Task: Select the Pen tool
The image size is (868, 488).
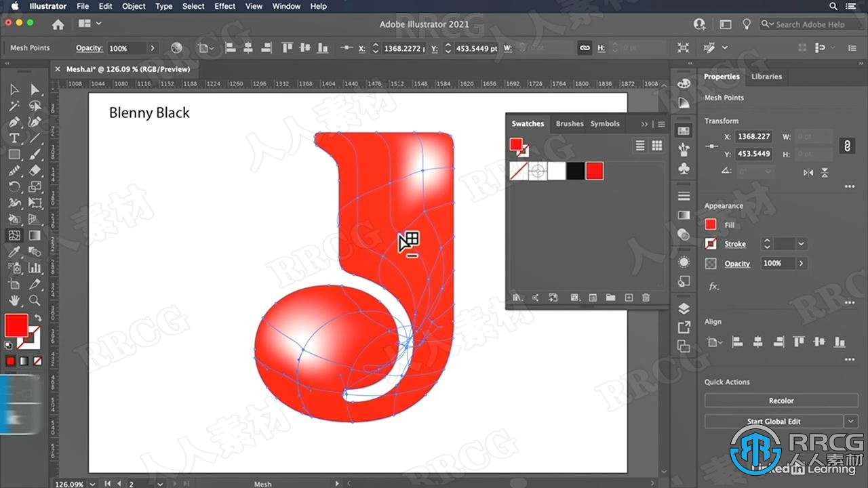Action: coord(14,123)
